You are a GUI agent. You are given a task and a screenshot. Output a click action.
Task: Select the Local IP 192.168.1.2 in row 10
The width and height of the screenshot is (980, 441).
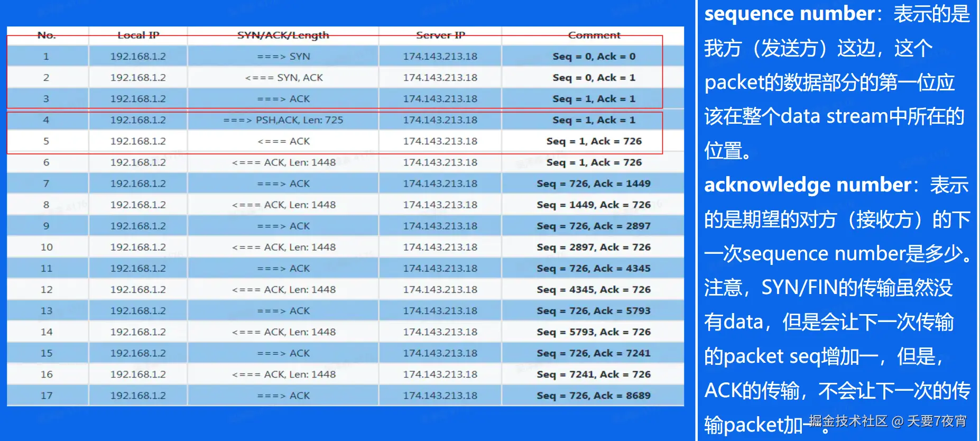[x=138, y=247]
